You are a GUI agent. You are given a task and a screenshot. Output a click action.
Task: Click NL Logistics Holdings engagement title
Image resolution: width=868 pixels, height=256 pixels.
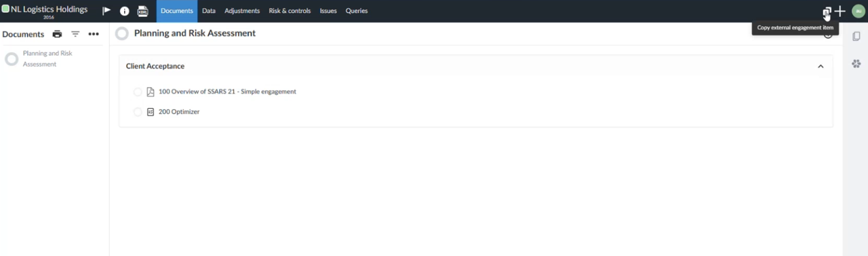[x=49, y=9]
